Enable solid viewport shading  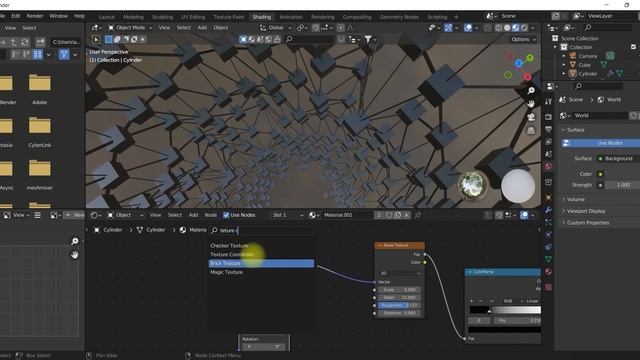tap(507, 28)
